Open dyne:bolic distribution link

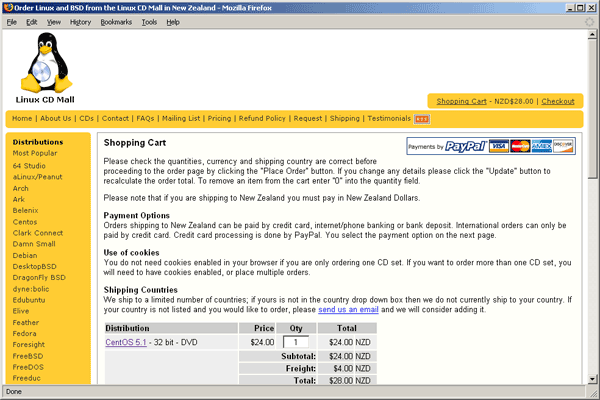31,289
